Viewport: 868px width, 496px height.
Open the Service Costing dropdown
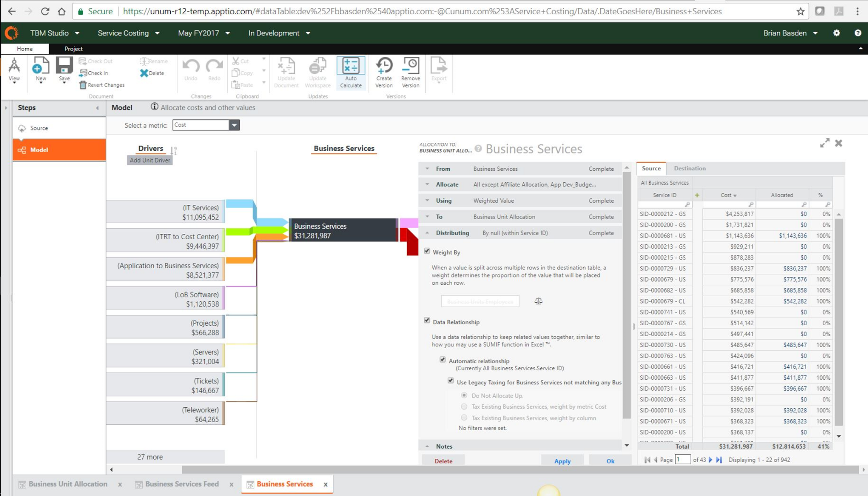click(x=129, y=33)
